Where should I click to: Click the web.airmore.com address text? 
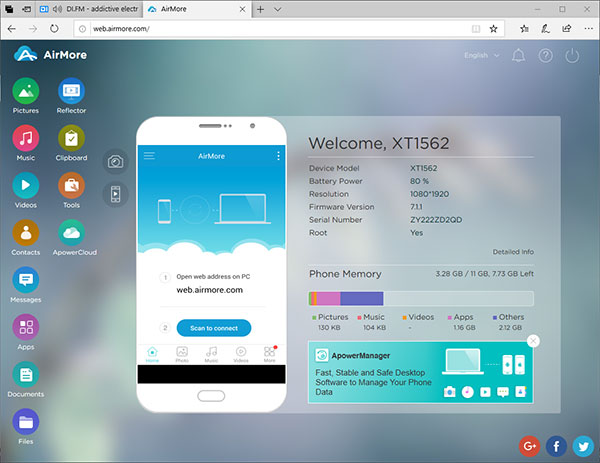(x=209, y=290)
